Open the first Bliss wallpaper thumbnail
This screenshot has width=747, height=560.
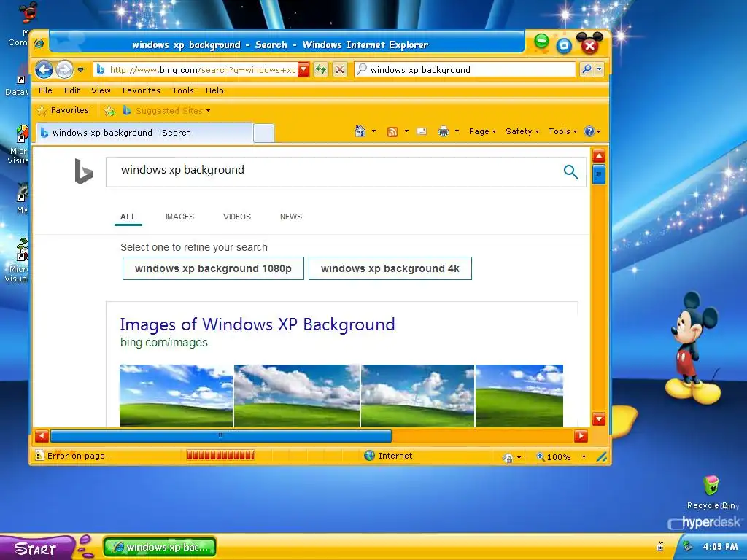pyautogui.click(x=176, y=396)
